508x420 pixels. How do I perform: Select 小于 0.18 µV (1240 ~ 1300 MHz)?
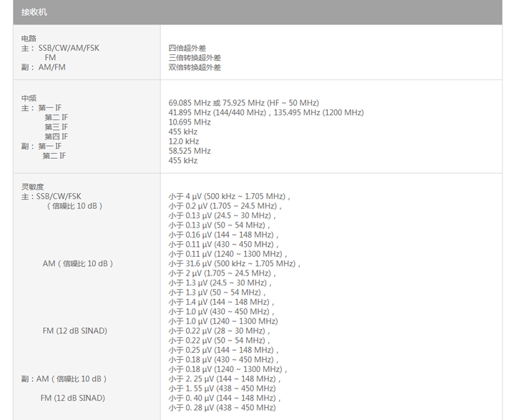tap(228, 369)
